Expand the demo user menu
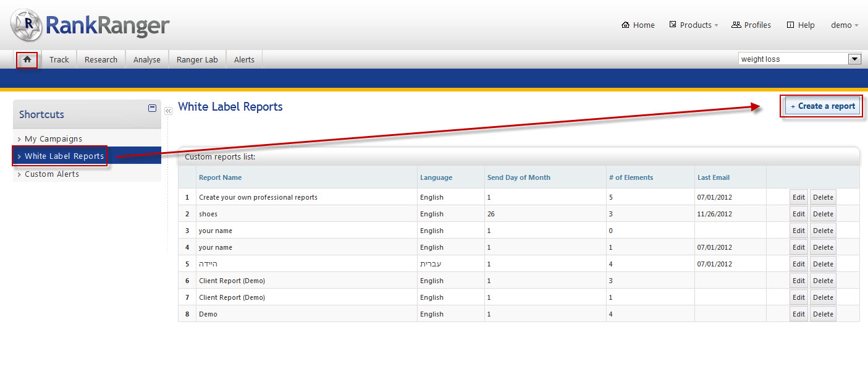868x374 pixels. coord(845,25)
